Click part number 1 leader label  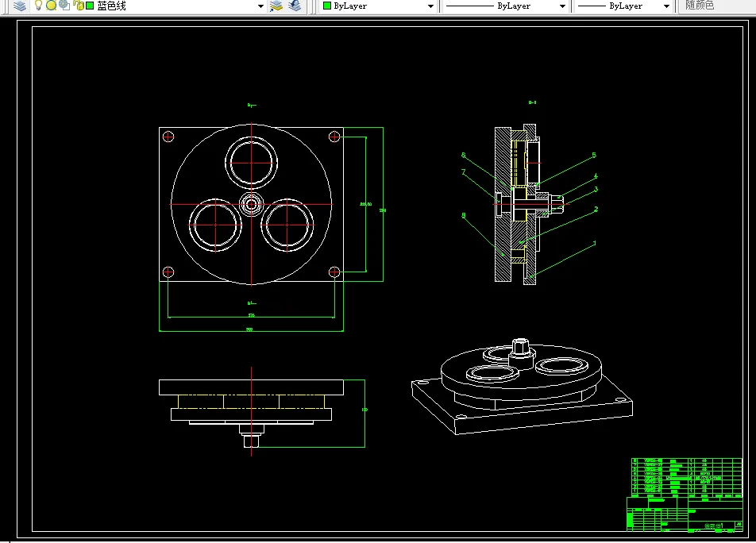[x=595, y=244]
